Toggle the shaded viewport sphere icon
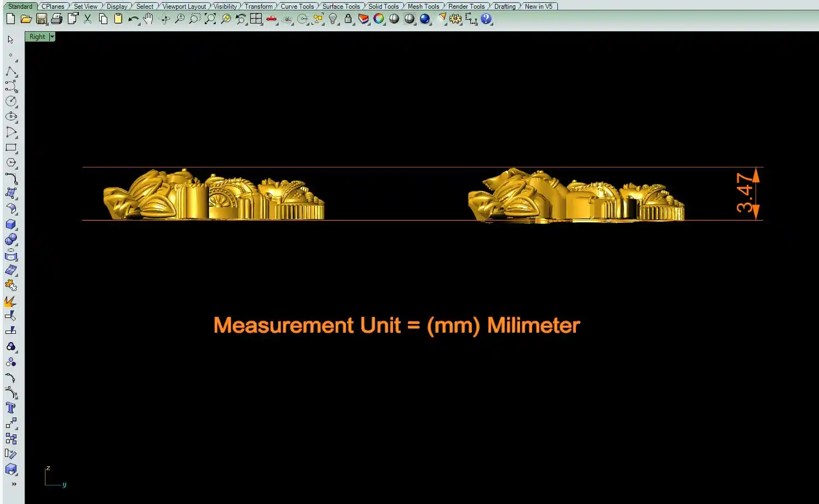819x504 pixels. (394, 19)
